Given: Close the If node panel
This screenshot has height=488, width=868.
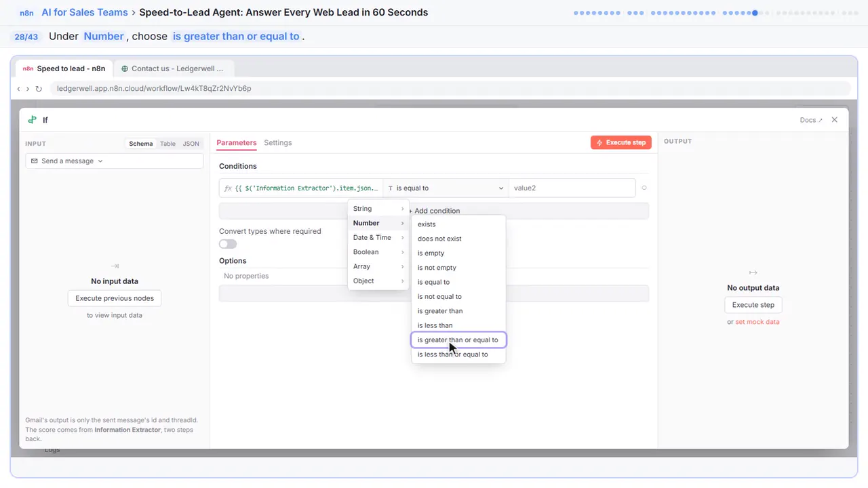Looking at the screenshot, I should [835, 120].
